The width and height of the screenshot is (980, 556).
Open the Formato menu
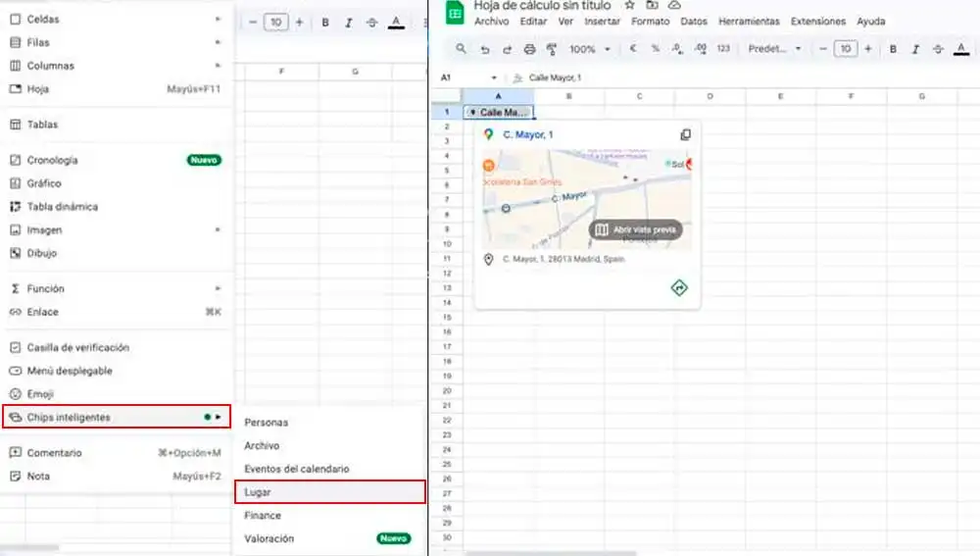click(650, 22)
